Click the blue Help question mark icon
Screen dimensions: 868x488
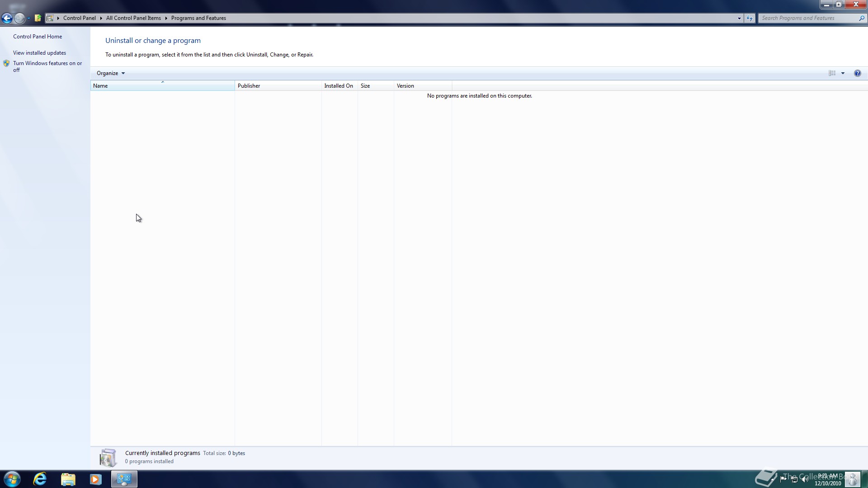857,73
